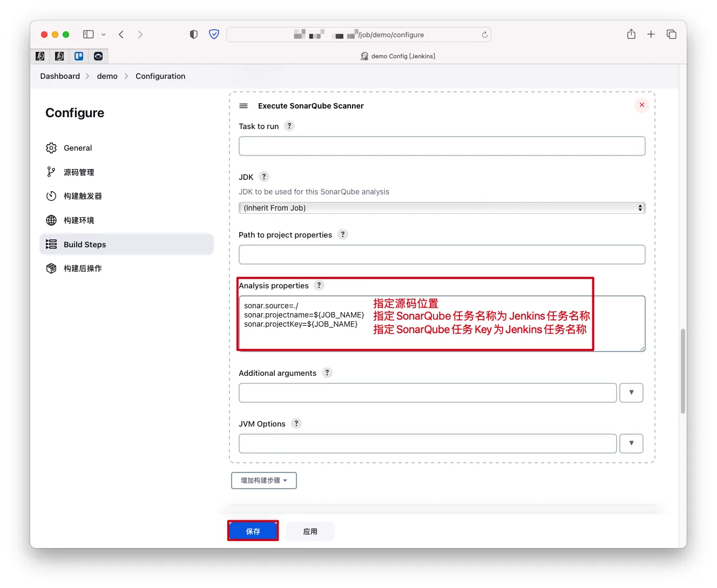Show the tab overview
This screenshot has width=717, height=588.
tap(672, 35)
